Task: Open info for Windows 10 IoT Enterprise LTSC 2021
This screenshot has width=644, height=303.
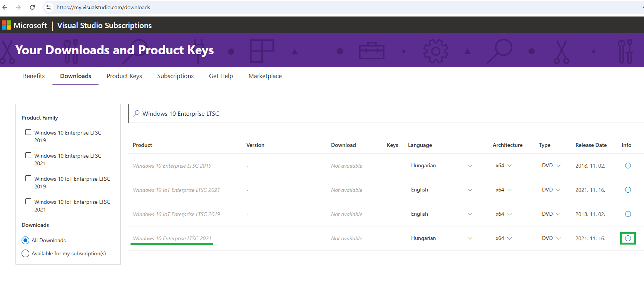Action: coord(628,190)
